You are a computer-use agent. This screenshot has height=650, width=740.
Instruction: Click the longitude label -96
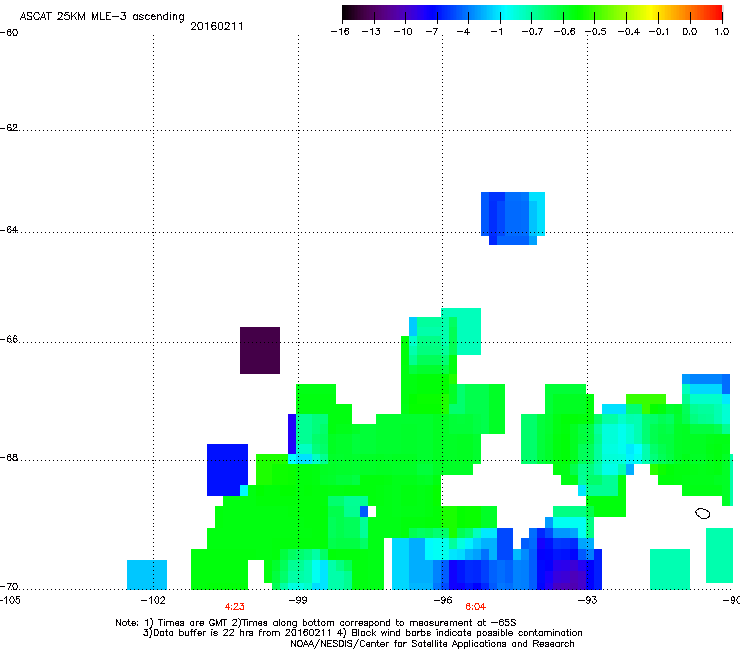pyautogui.click(x=443, y=600)
